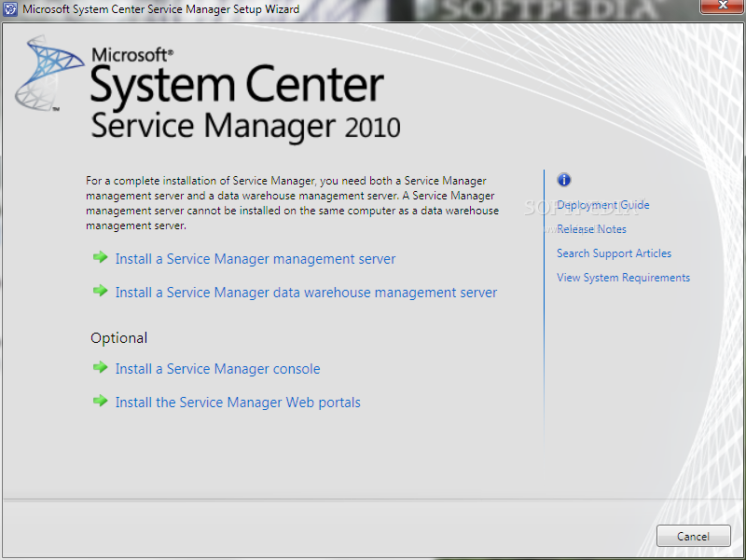This screenshot has width=746, height=560.
Task: Open the Release Notes link
Action: [591, 229]
